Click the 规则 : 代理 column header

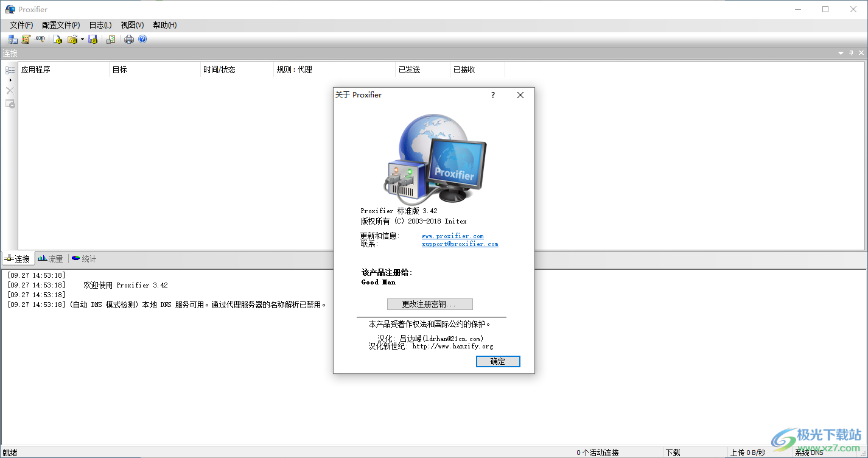coord(334,69)
